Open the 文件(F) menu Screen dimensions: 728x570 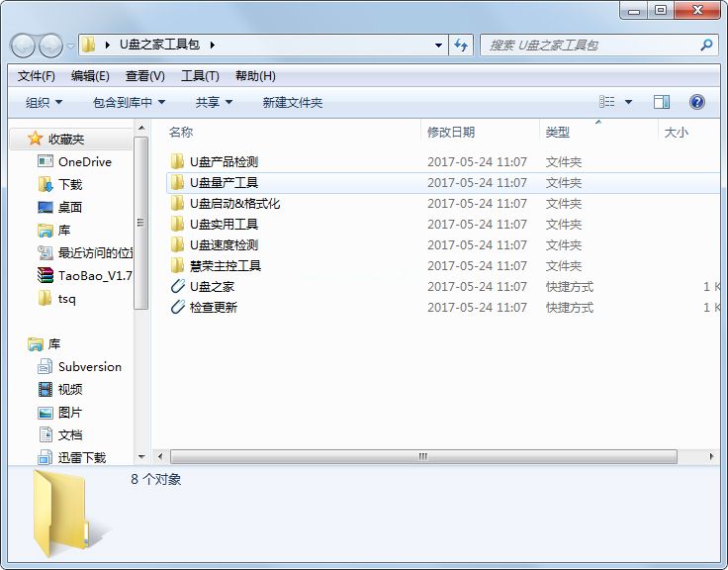click(37, 76)
